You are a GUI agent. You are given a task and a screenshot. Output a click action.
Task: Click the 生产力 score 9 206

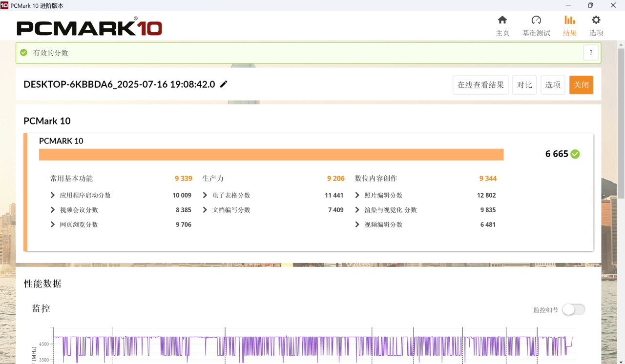click(x=336, y=179)
